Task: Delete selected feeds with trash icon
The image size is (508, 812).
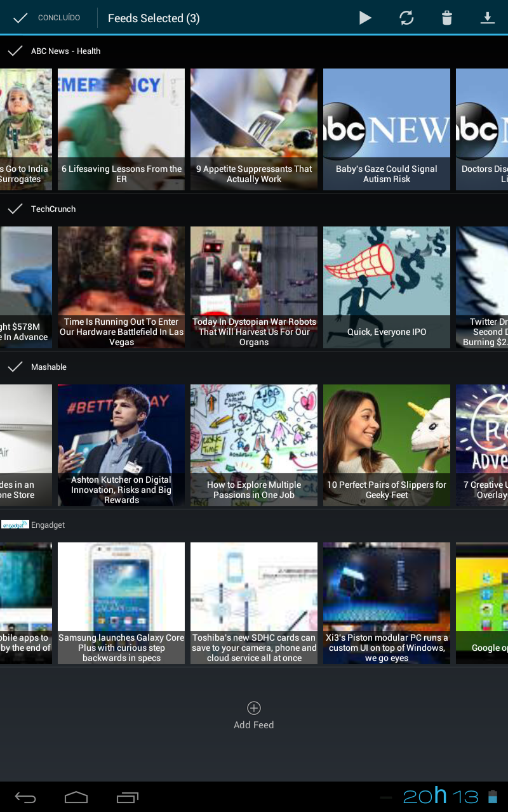Action: click(x=447, y=18)
